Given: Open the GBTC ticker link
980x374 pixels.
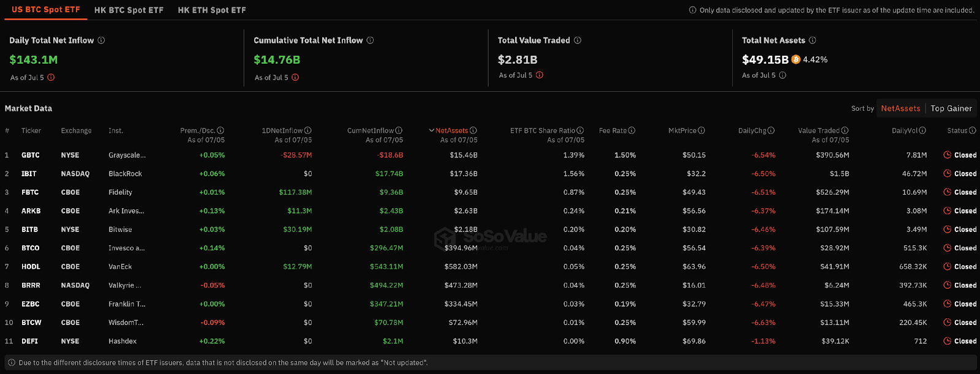Looking at the screenshot, I should pos(31,155).
